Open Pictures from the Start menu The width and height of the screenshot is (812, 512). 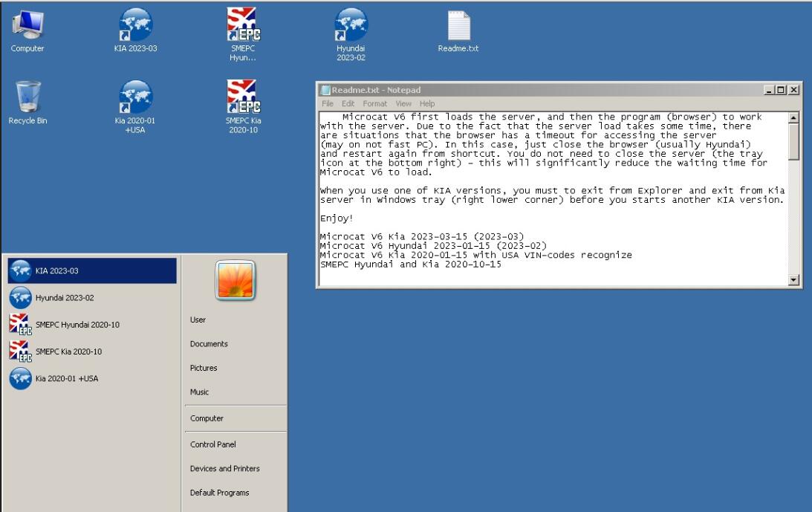(x=204, y=368)
